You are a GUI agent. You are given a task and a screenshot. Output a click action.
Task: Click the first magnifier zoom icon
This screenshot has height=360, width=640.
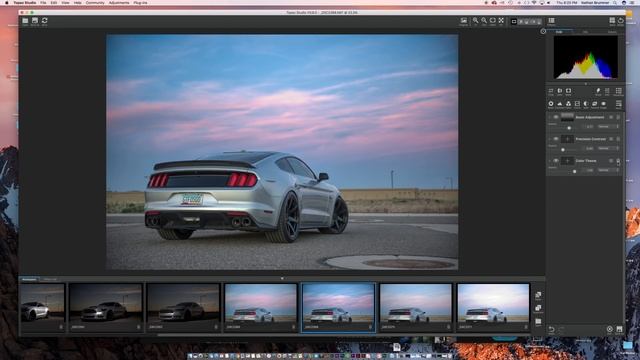[476, 21]
